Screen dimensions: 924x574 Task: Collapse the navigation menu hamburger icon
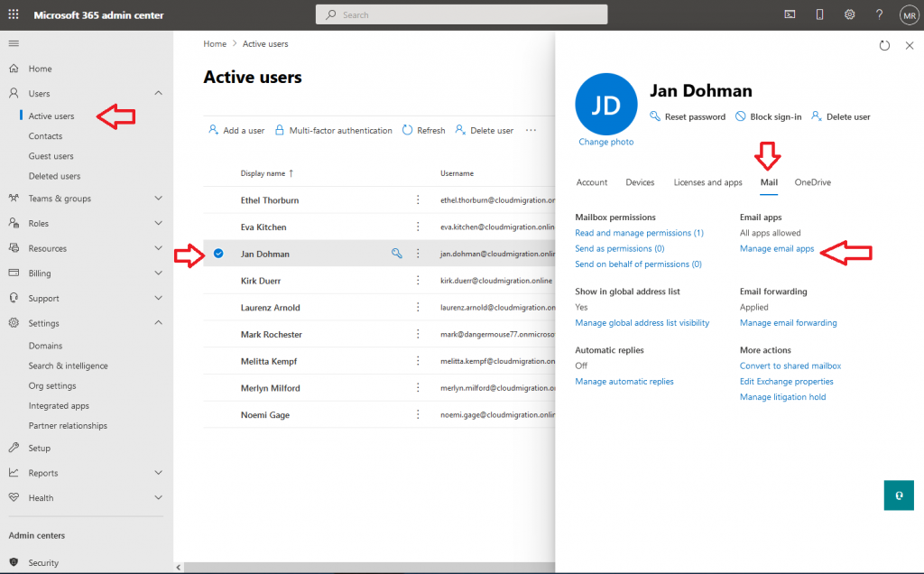click(14, 43)
